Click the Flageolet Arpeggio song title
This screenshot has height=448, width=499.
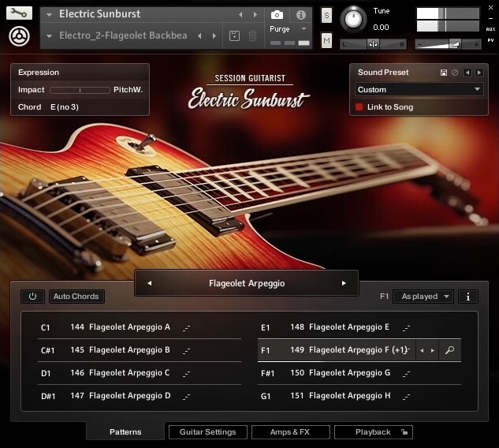point(247,283)
